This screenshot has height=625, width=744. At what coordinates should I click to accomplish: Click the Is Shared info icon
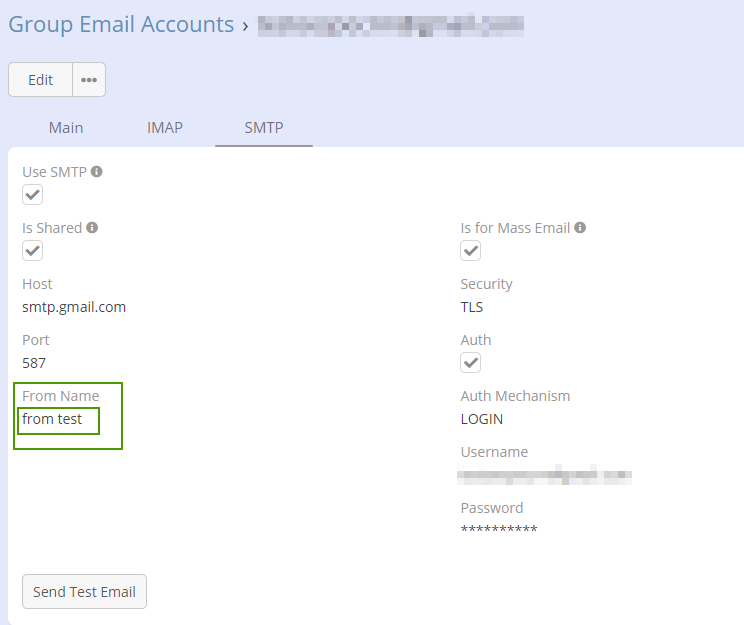pyautogui.click(x=92, y=228)
